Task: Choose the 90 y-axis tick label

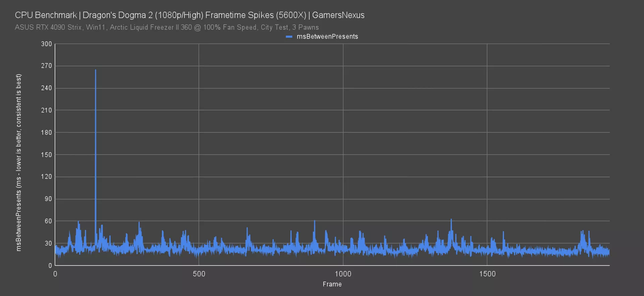Action: tap(48, 199)
